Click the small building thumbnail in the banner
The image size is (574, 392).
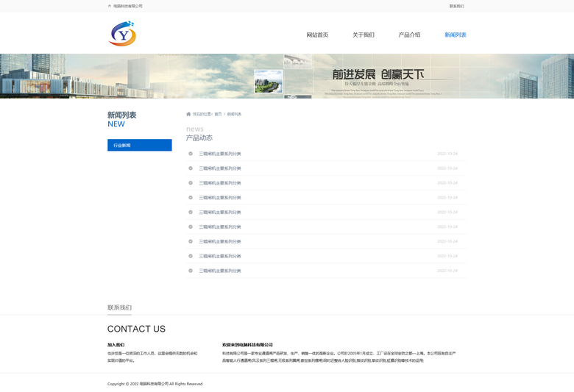(268, 81)
